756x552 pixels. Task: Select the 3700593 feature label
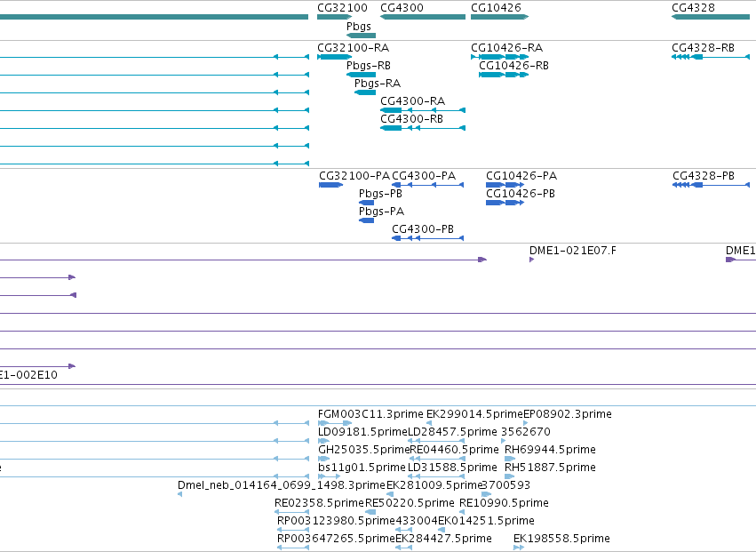point(506,485)
